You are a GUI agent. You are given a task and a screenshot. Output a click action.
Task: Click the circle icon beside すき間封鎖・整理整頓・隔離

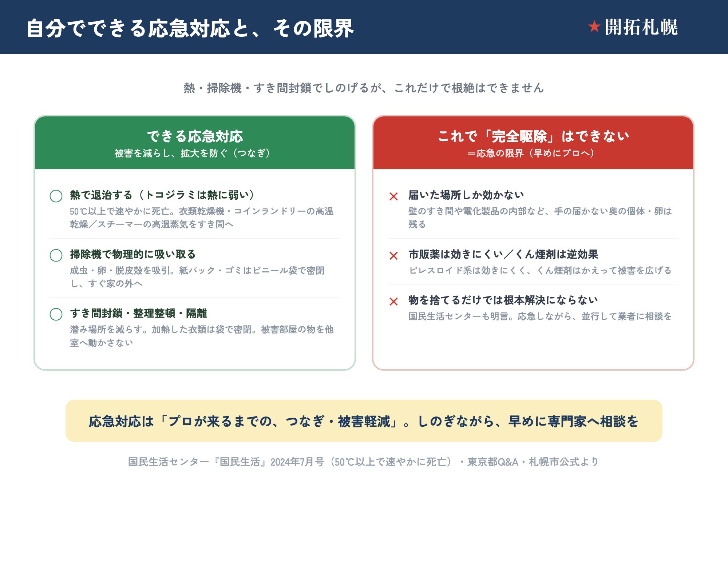(56, 314)
